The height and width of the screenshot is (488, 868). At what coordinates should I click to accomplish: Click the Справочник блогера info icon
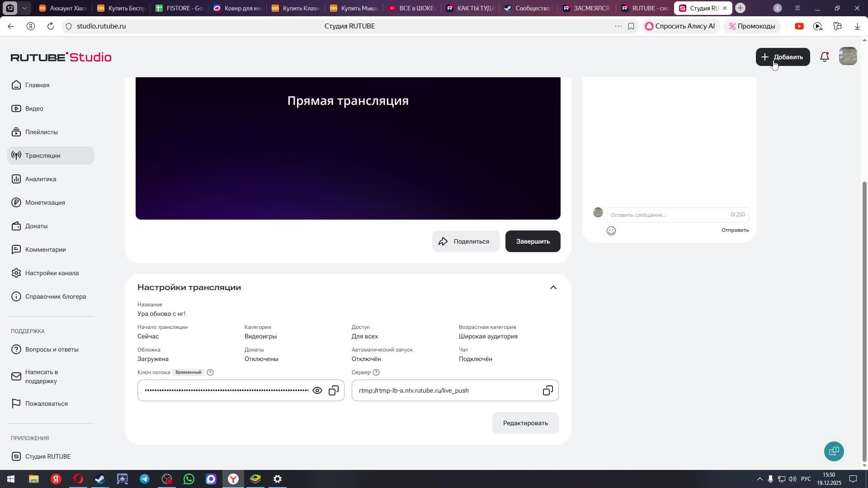pyautogui.click(x=16, y=296)
